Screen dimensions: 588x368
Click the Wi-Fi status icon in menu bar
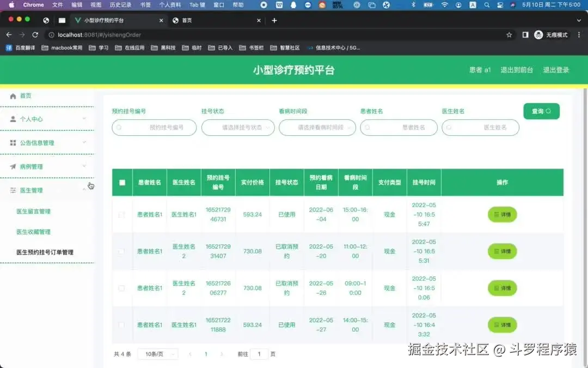click(444, 5)
